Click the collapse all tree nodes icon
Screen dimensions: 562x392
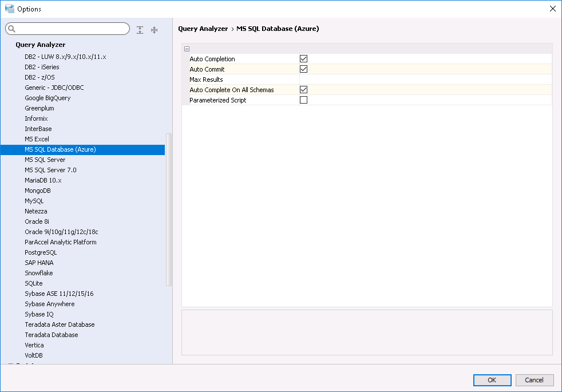[x=154, y=30]
